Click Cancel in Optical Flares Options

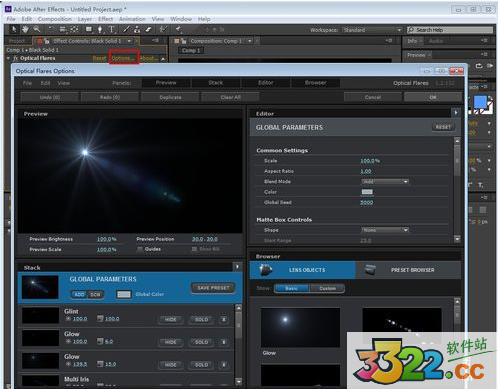pyautogui.click(x=373, y=97)
